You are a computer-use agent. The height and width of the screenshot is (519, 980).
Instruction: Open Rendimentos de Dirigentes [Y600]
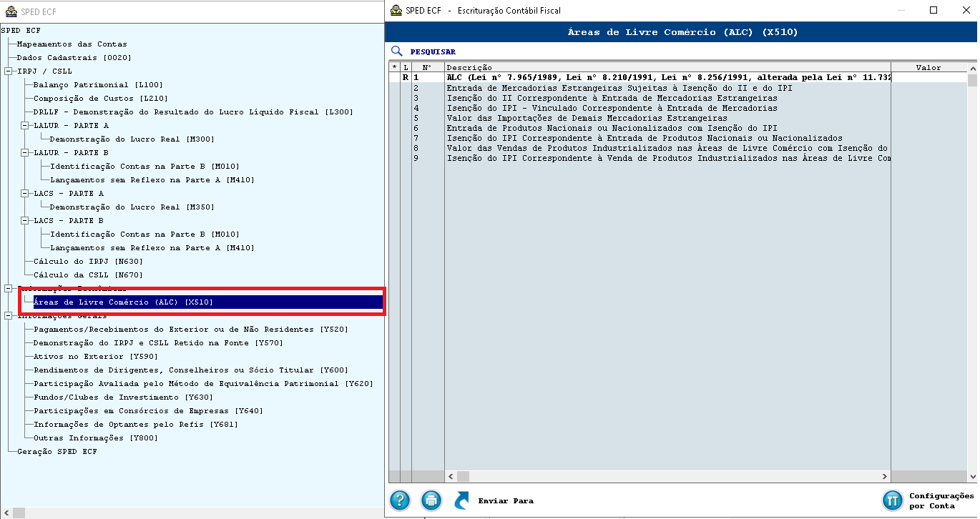click(191, 370)
